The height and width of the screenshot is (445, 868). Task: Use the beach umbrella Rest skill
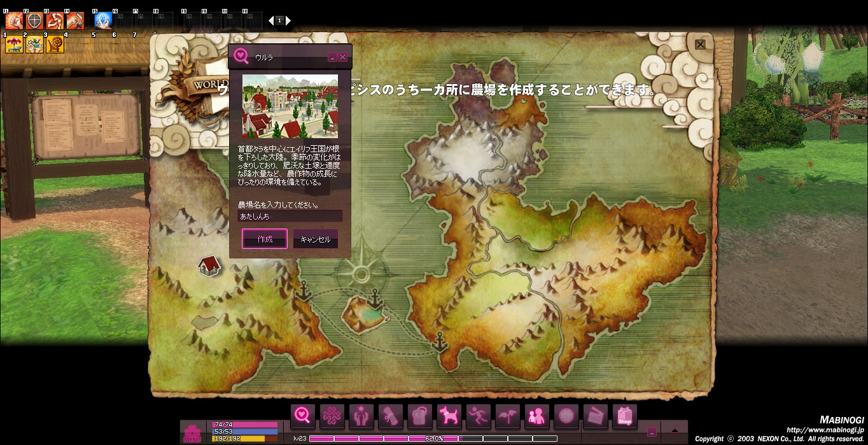(x=14, y=44)
